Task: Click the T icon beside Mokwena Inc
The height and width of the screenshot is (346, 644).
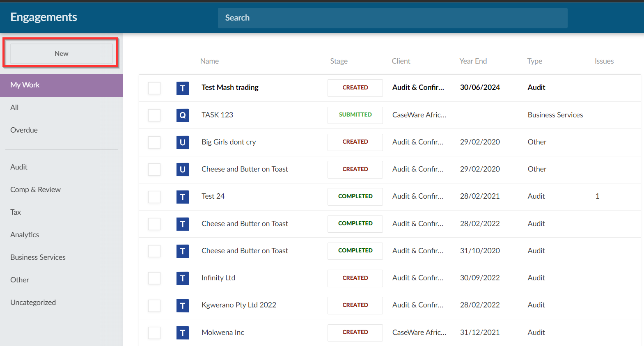Action: coord(183,332)
